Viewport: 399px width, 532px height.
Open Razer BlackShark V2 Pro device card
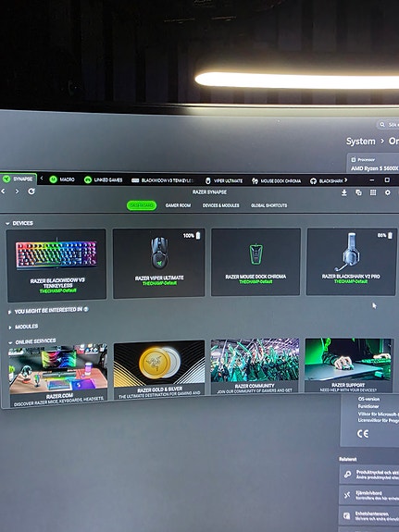[351, 261]
